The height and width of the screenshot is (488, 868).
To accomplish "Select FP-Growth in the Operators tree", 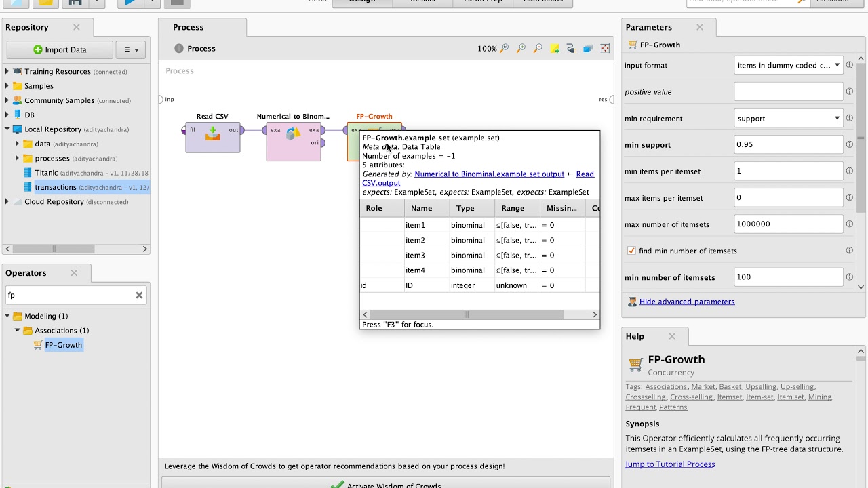I will pos(64,345).
